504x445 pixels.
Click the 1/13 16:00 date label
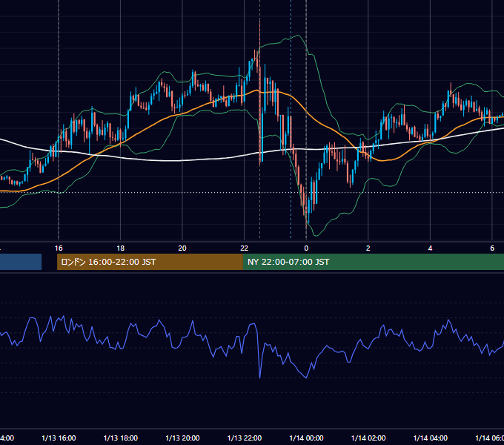pos(59,438)
